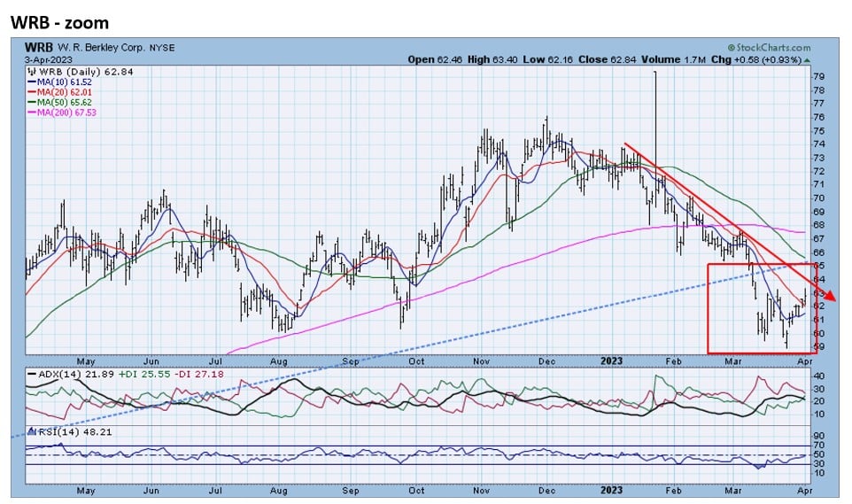Screen dimensions: 852x504
Task: Click the bold WRB ticker symbol in header
Action: click(x=40, y=47)
